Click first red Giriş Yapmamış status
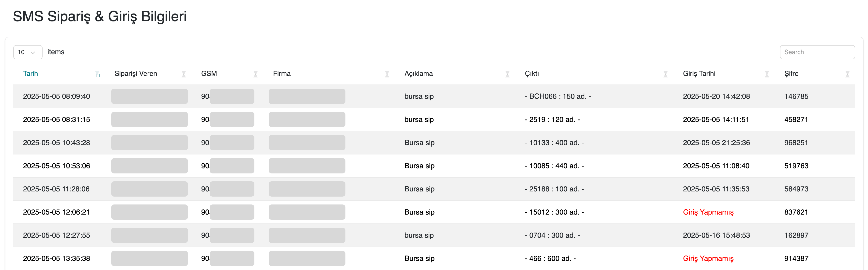 (x=708, y=212)
